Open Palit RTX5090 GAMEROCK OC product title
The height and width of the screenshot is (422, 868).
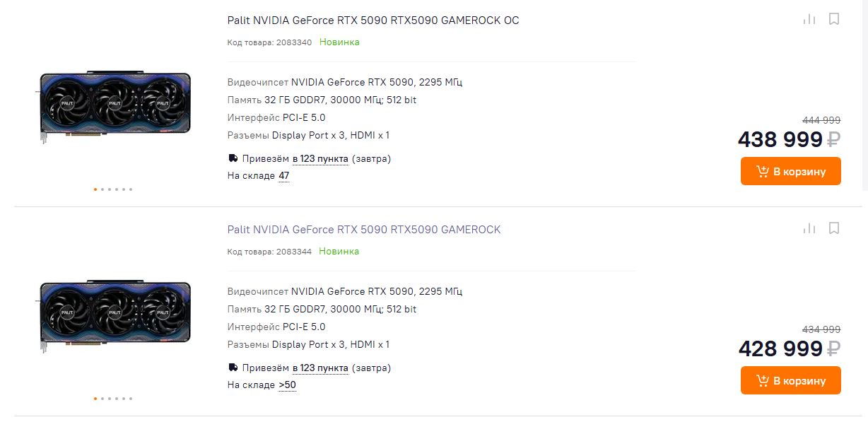tap(373, 20)
